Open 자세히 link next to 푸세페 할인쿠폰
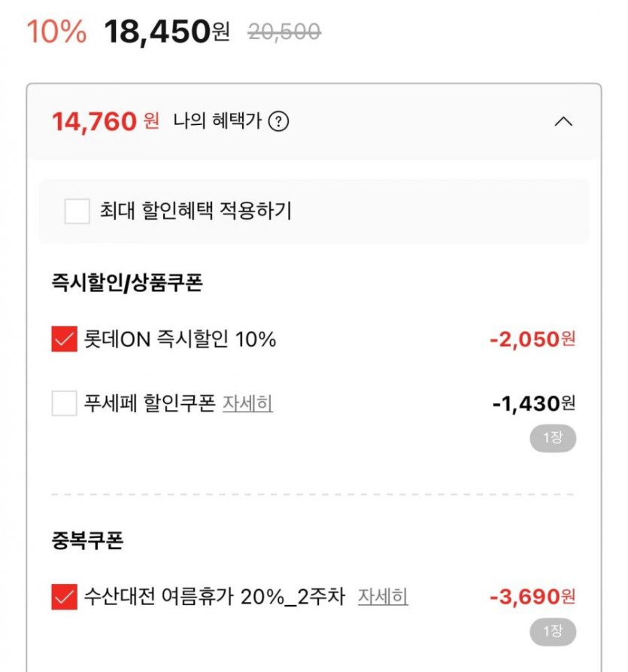This screenshot has height=672, width=628. (x=247, y=404)
